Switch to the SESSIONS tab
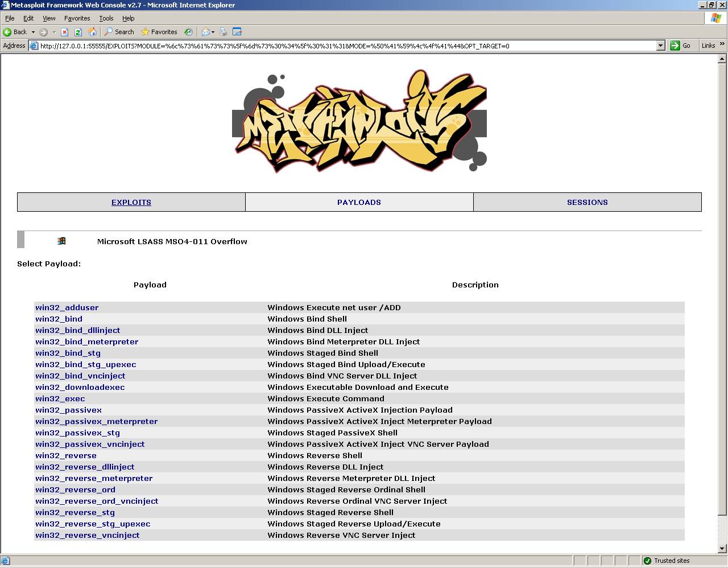The height and width of the screenshot is (568, 728). click(x=587, y=202)
